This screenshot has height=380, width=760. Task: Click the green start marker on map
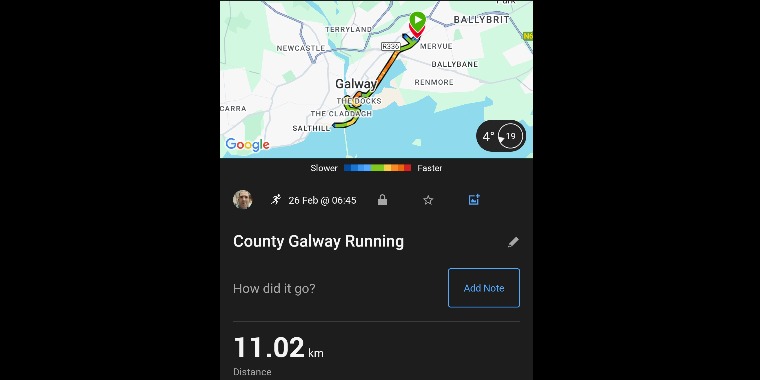coord(417,20)
